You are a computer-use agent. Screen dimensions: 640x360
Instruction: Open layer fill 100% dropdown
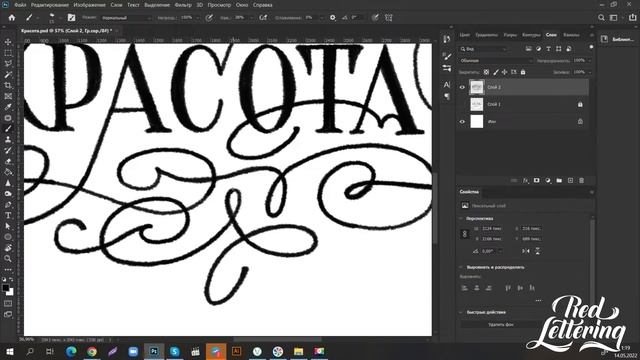pyautogui.click(x=589, y=72)
